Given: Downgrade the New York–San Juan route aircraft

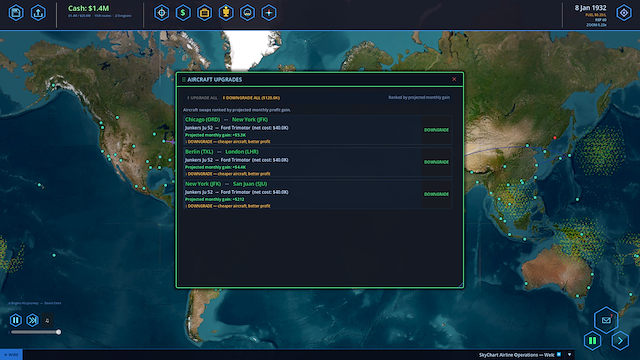Looking at the screenshot, I should 436,194.
